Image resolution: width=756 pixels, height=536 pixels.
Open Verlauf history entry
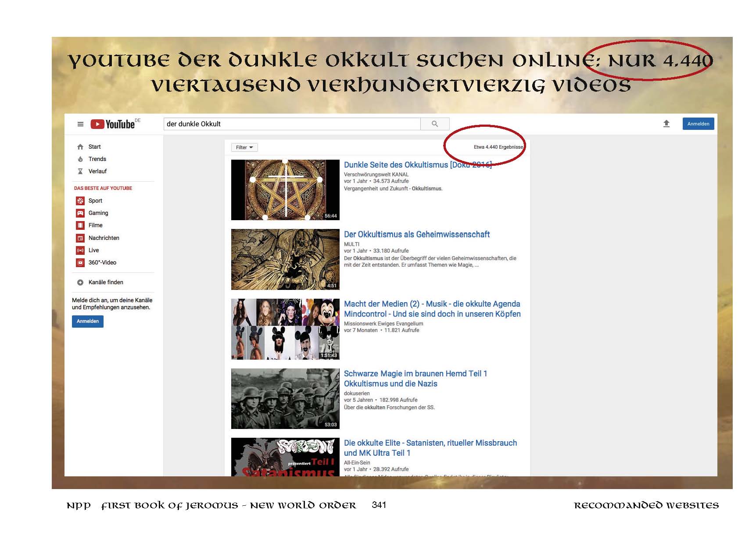click(97, 172)
